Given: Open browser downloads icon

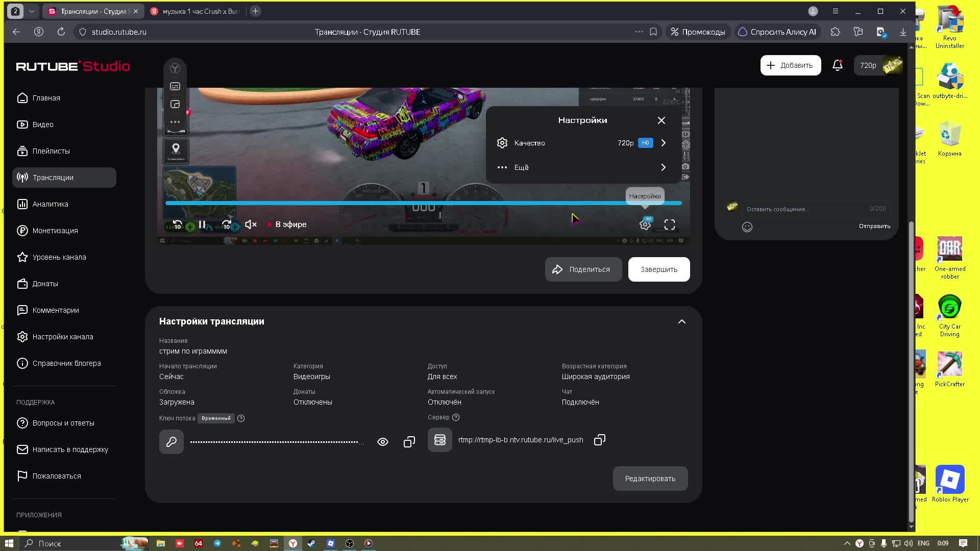Looking at the screenshot, I should click(x=903, y=32).
